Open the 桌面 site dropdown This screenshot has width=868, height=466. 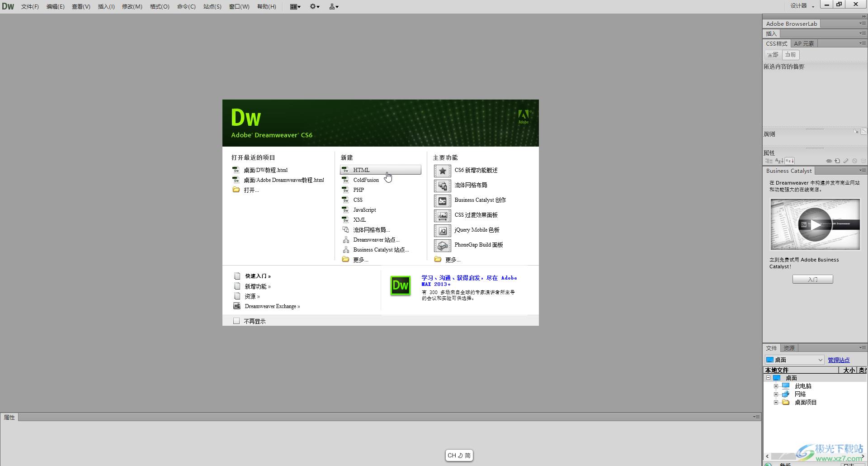pos(794,360)
